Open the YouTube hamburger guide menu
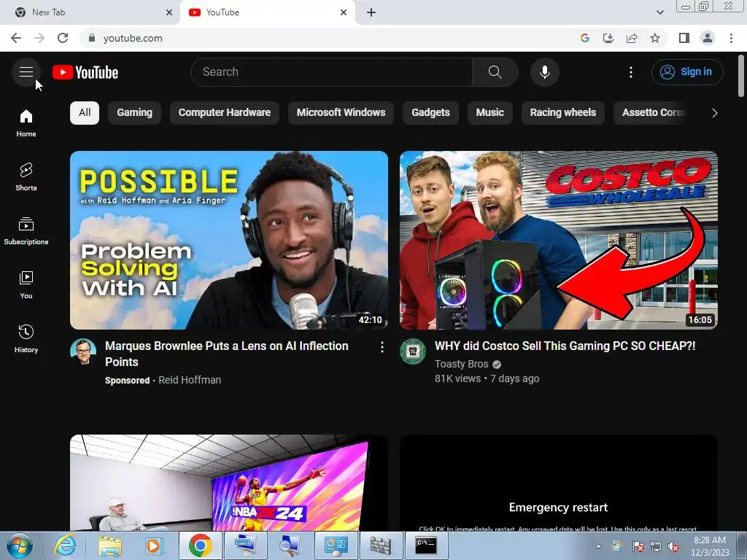The width and height of the screenshot is (747, 560). (x=26, y=72)
